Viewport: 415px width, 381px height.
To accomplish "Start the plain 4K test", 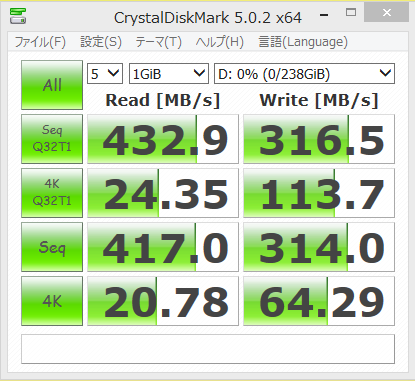I will pos(52,301).
